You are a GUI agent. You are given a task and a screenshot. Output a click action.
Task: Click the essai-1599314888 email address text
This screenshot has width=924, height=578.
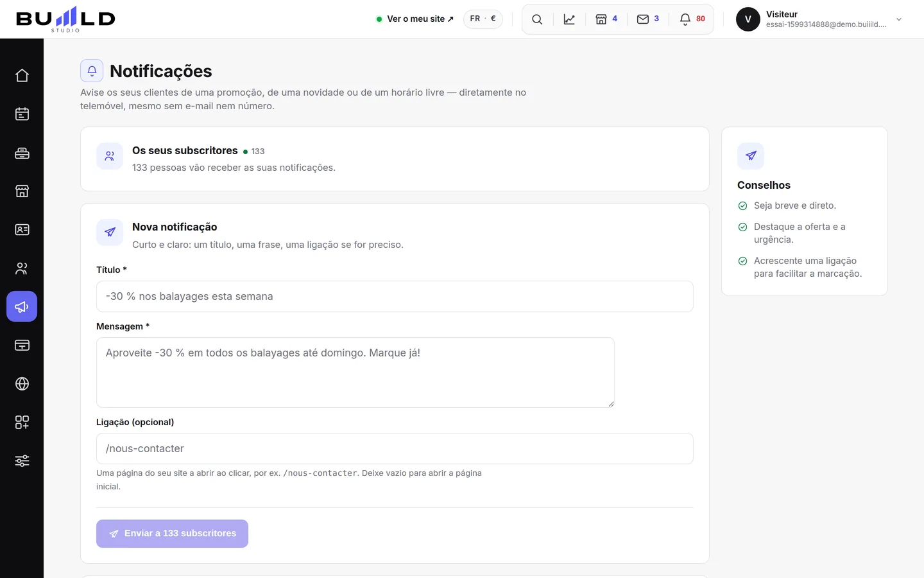826,24
